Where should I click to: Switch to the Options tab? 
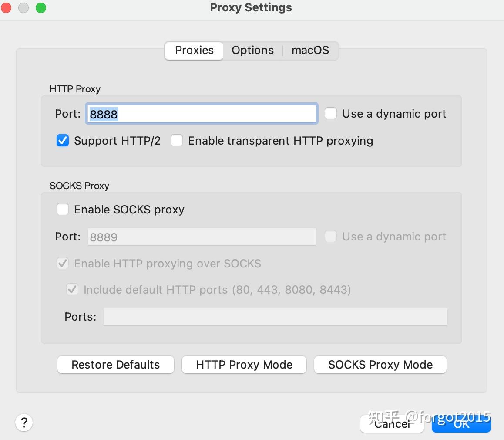252,50
